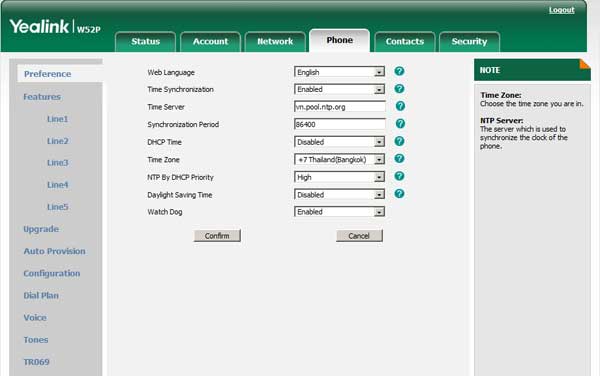Click the Synchronization Period input field
Screen dimensions: 600x376
tap(340, 124)
